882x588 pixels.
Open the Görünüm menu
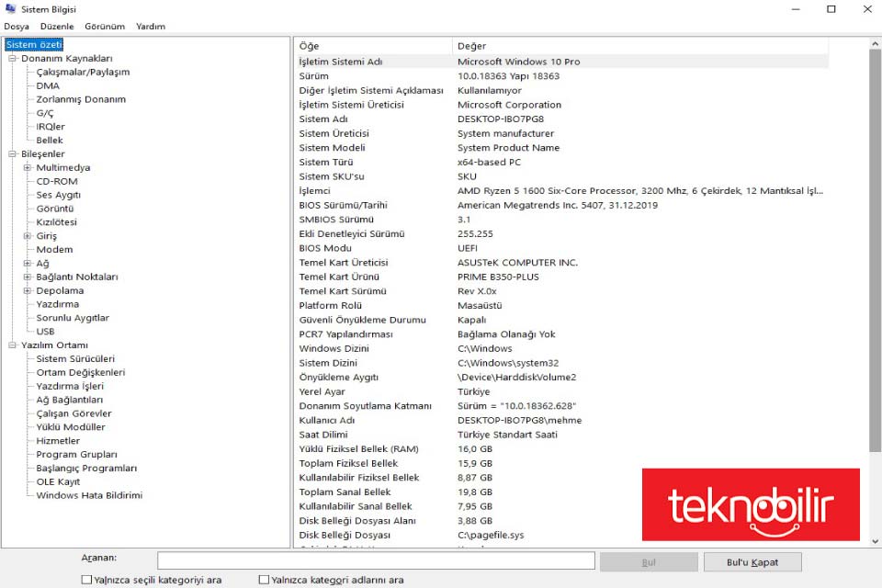coord(105,27)
